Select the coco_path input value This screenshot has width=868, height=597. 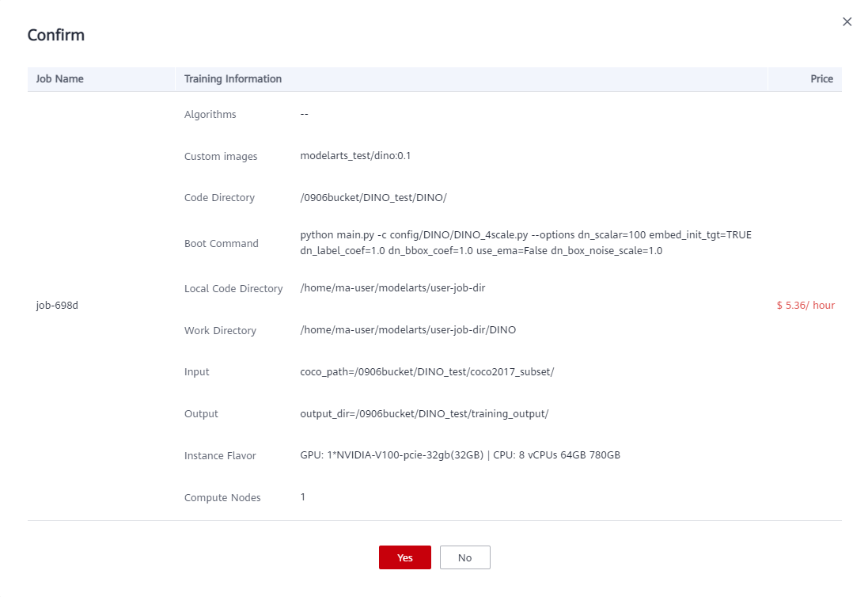tap(426, 372)
